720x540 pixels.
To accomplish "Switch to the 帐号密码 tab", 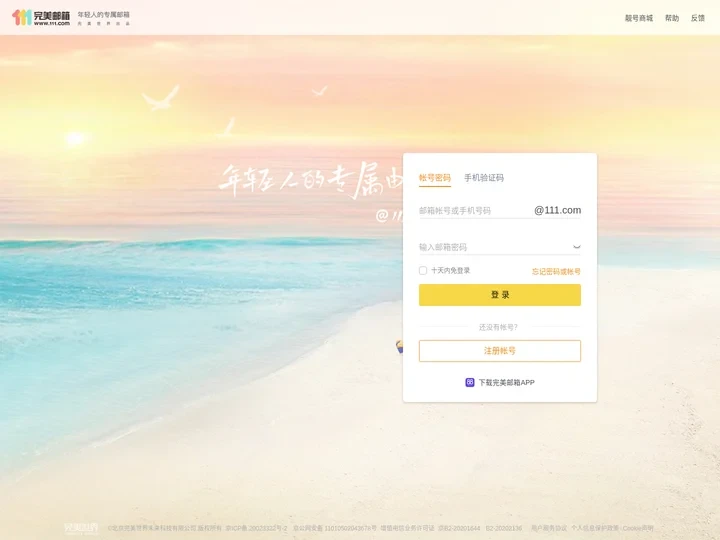I will [434, 178].
